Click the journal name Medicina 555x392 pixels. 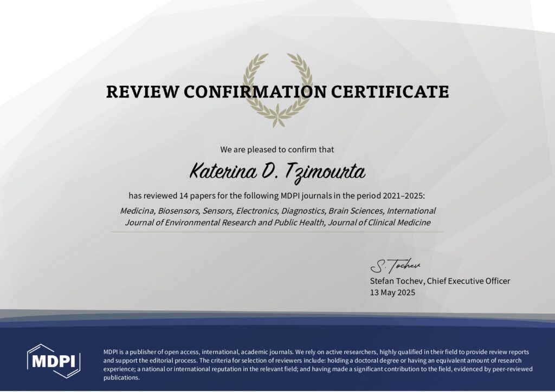pos(137,211)
